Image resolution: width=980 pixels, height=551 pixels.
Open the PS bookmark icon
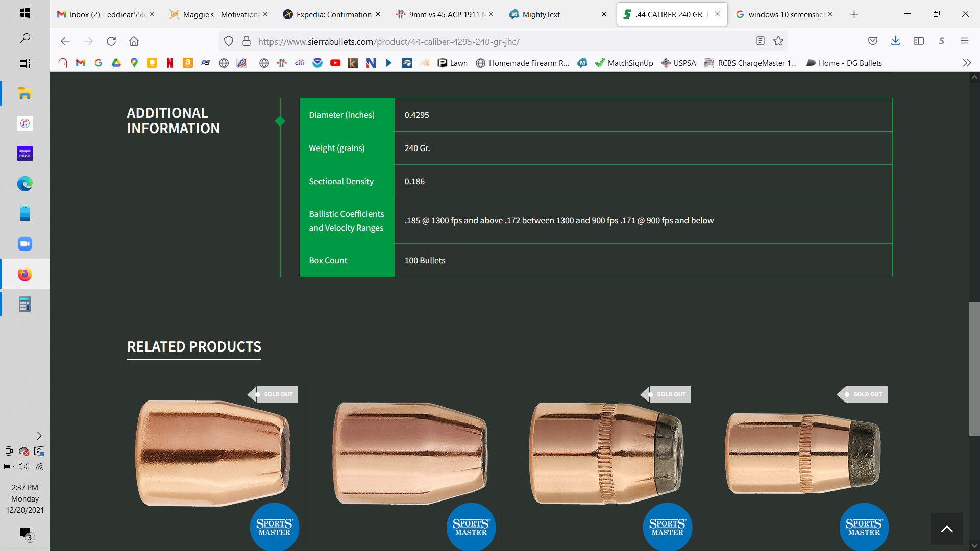[x=206, y=63]
